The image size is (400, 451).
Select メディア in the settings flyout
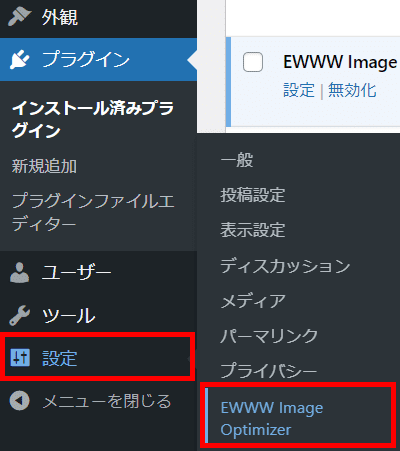pyautogui.click(x=253, y=301)
